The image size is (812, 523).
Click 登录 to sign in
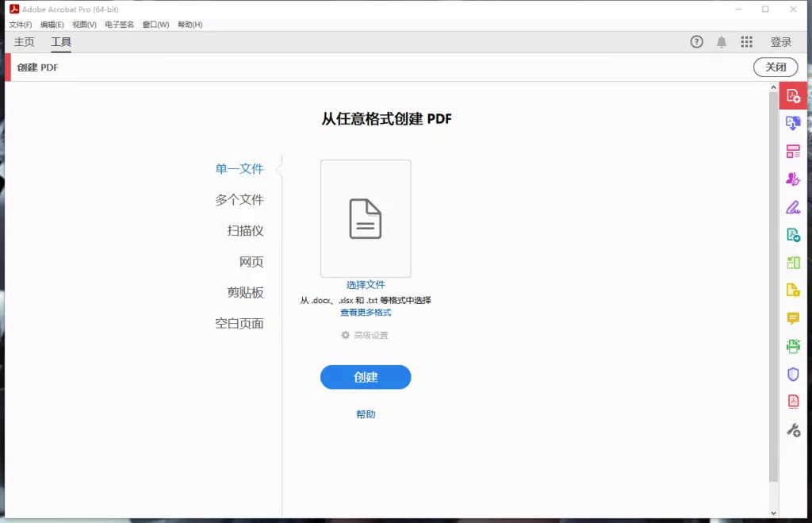[x=781, y=42]
